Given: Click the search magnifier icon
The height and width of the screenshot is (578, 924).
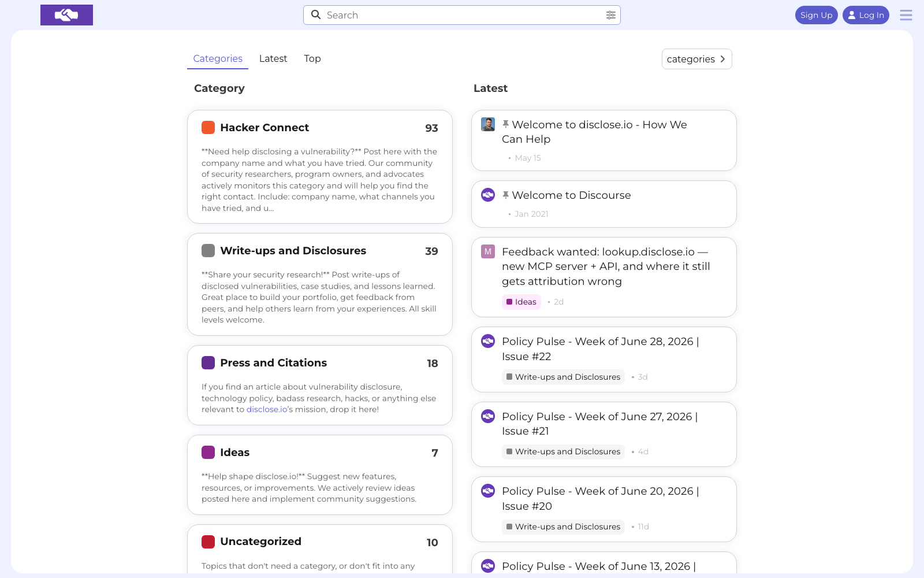Looking at the screenshot, I should coord(316,14).
